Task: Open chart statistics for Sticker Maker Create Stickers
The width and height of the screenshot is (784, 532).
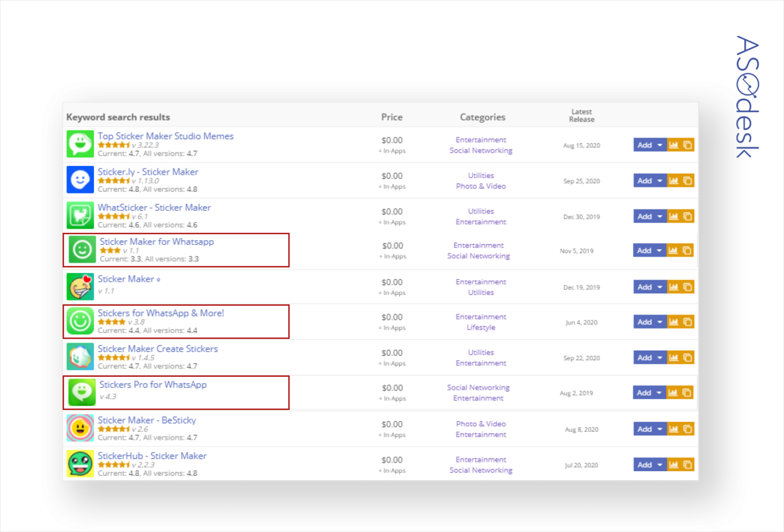Action: click(673, 357)
